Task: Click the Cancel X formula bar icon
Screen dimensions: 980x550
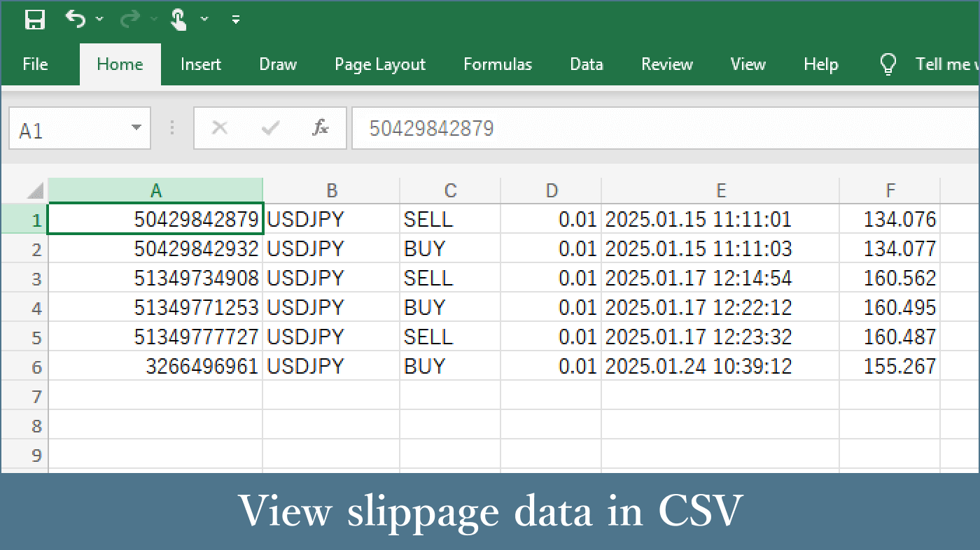Action: click(x=220, y=128)
